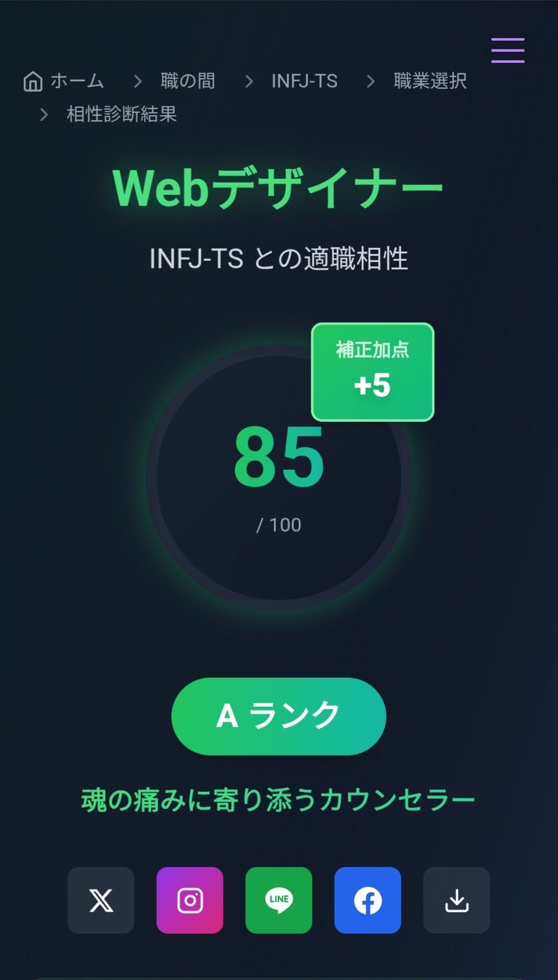The width and height of the screenshot is (558, 980).
Task: Return to 職業選択 breadcrumb
Action: [430, 81]
